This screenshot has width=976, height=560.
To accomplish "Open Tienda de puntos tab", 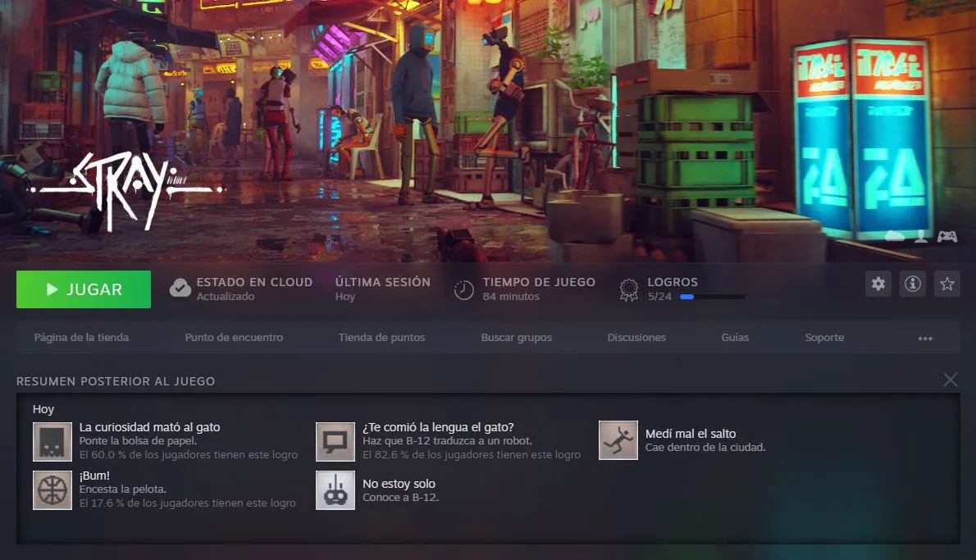I will click(381, 337).
